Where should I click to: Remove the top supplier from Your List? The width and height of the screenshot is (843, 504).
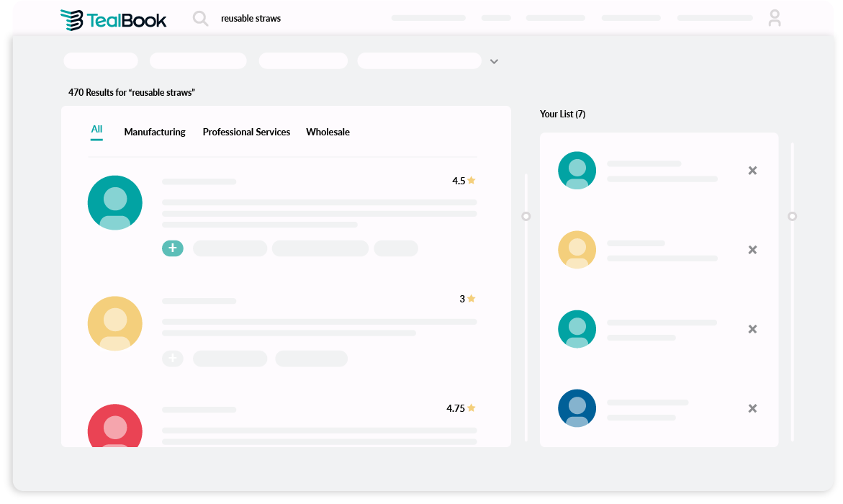(752, 170)
